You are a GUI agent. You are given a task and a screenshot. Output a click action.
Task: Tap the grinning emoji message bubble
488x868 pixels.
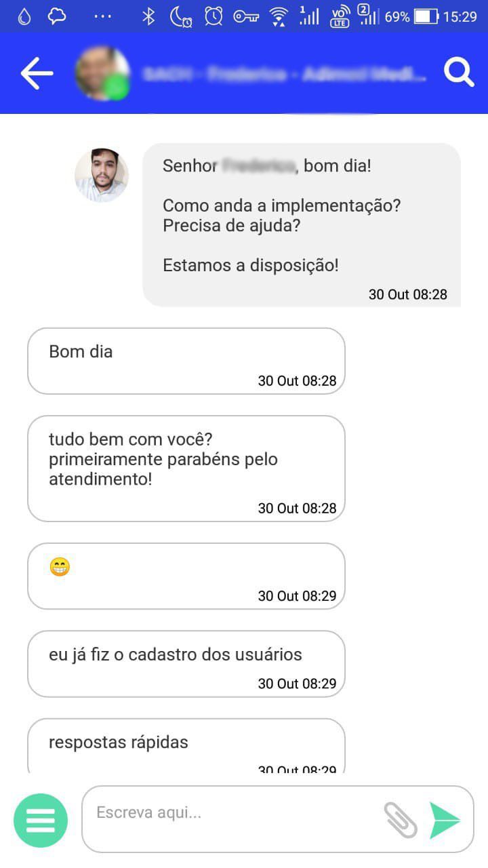(186, 576)
